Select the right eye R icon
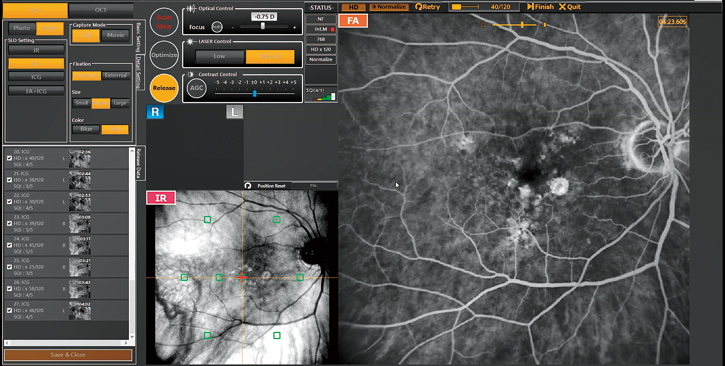725x366 pixels. [x=155, y=112]
